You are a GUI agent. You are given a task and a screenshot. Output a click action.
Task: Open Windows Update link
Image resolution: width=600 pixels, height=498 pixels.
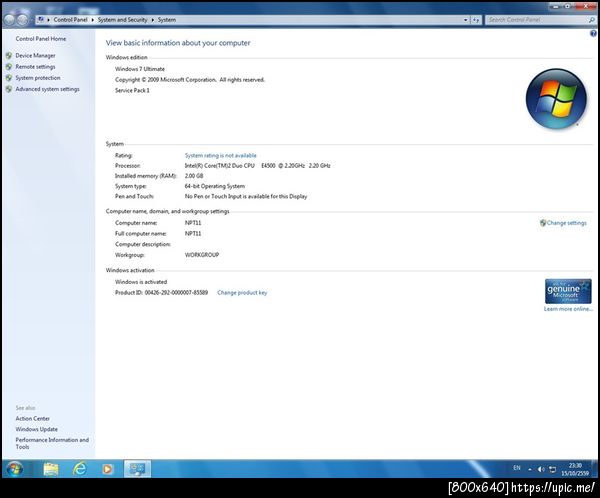pyautogui.click(x=36, y=429)
